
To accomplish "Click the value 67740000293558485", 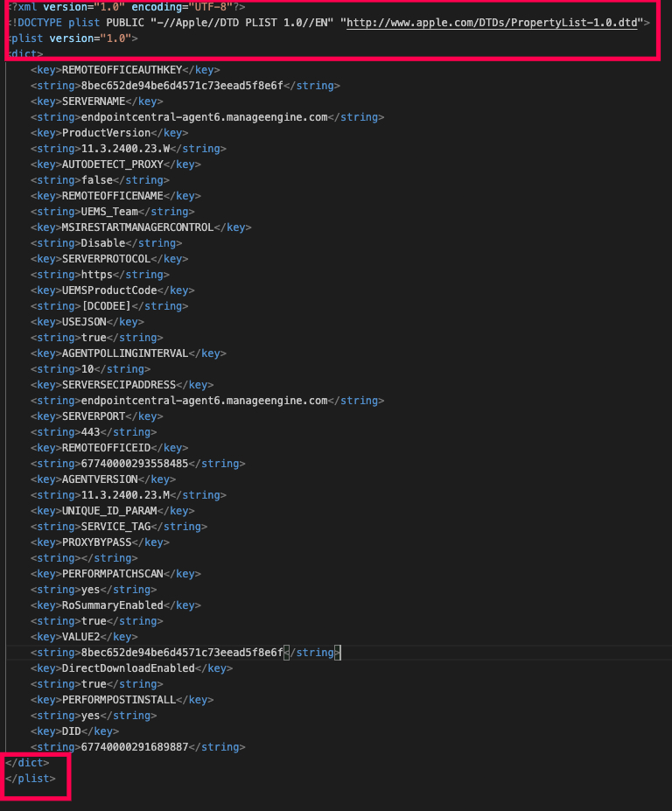I will coord(135,464).
